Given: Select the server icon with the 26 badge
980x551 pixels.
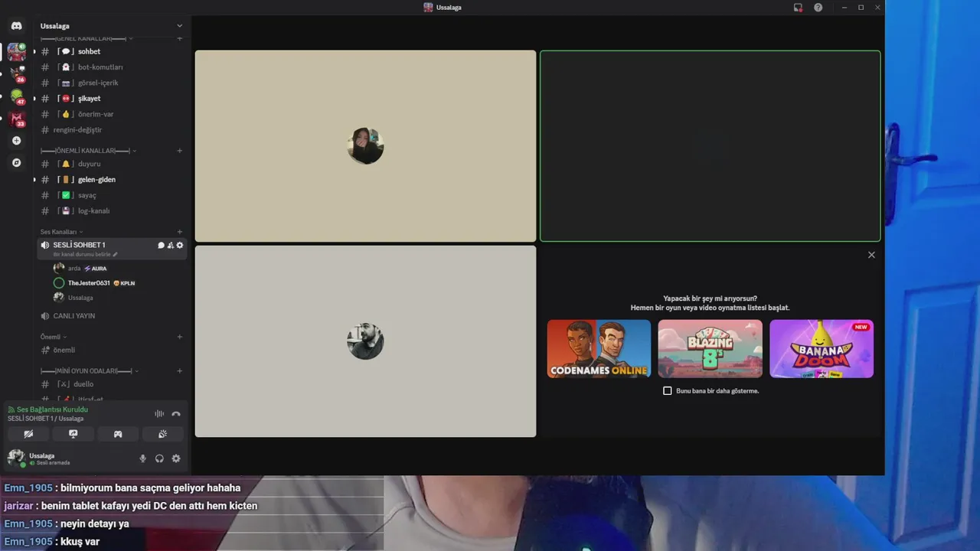Looking at the screenshot, I should click(17, 73).
